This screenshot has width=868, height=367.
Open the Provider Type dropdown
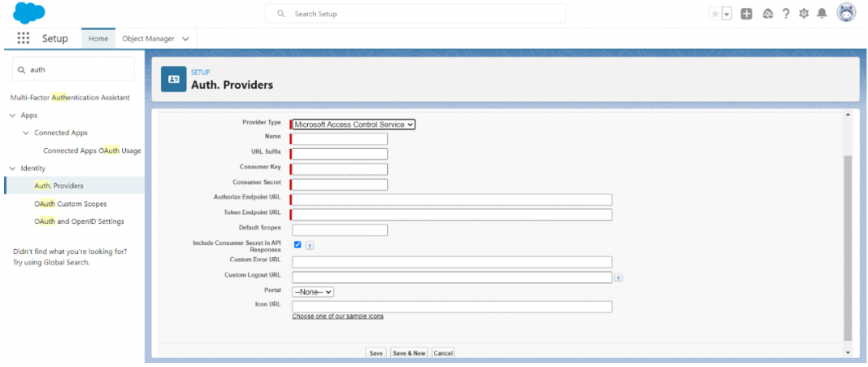[x=354, y=125]
